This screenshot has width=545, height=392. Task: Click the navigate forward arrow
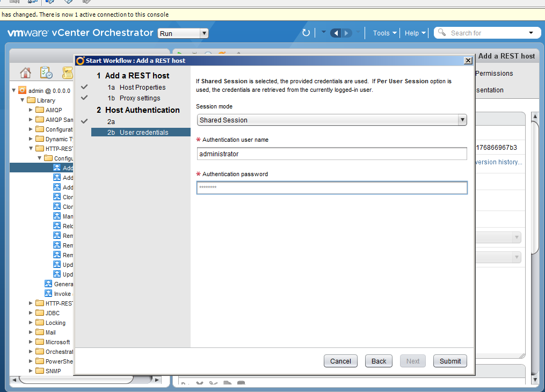pos(346,33)
